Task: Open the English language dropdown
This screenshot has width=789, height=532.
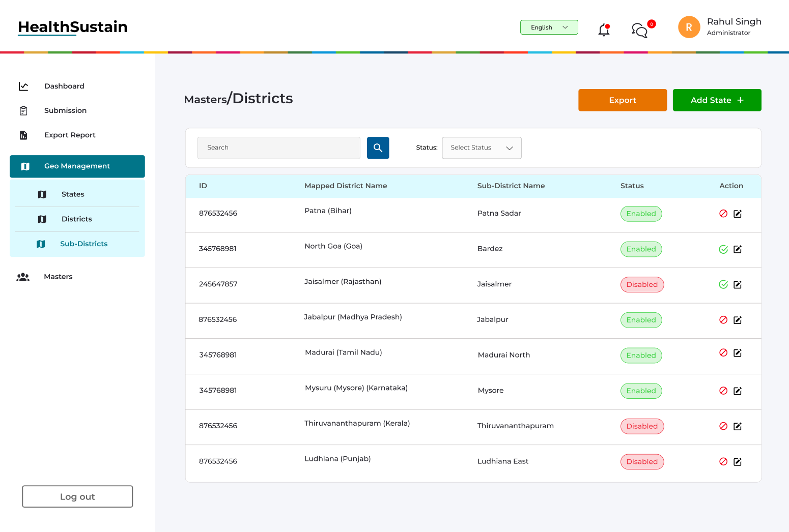Action: (549, 27)
